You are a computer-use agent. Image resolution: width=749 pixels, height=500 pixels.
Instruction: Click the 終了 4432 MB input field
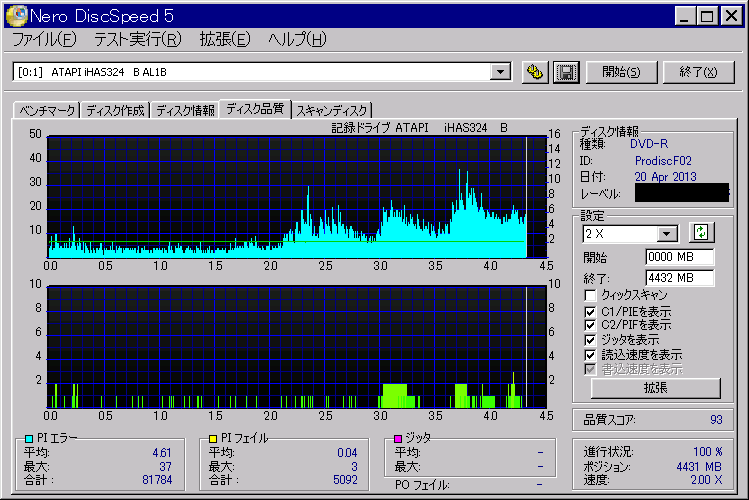(x=680, y=278)
